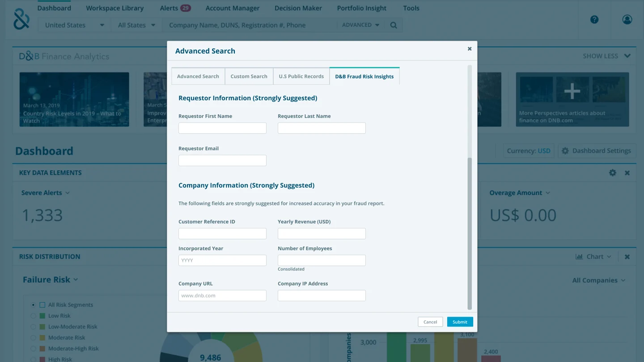Open the Severe Alerts dropdown
This screenshot has width=644, height=362.
(46, 193)
